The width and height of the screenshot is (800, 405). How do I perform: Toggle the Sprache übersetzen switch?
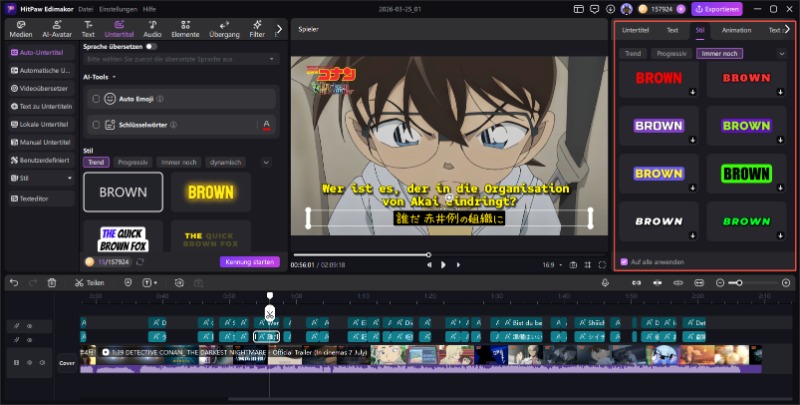(x=151, y=46)
